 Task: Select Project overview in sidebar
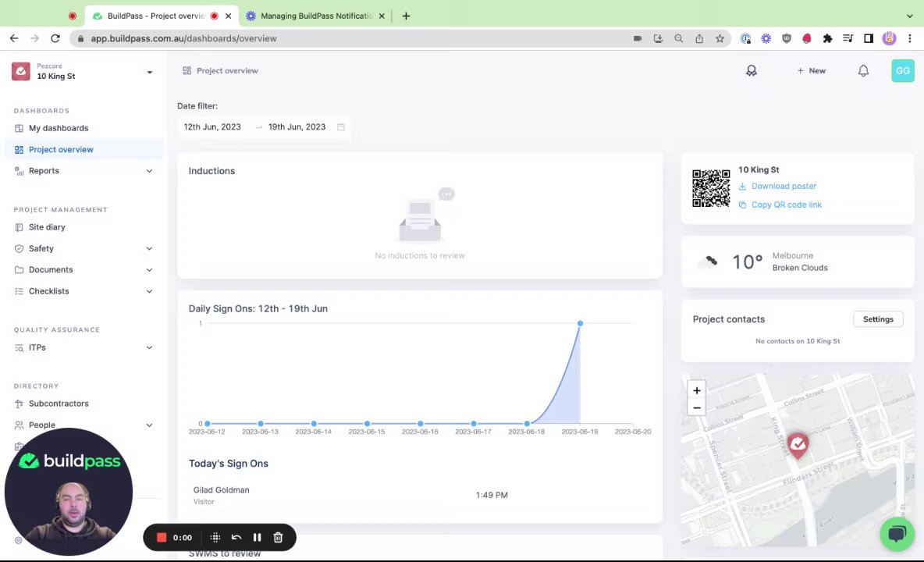pyautogui.click(x=83, y=150)
